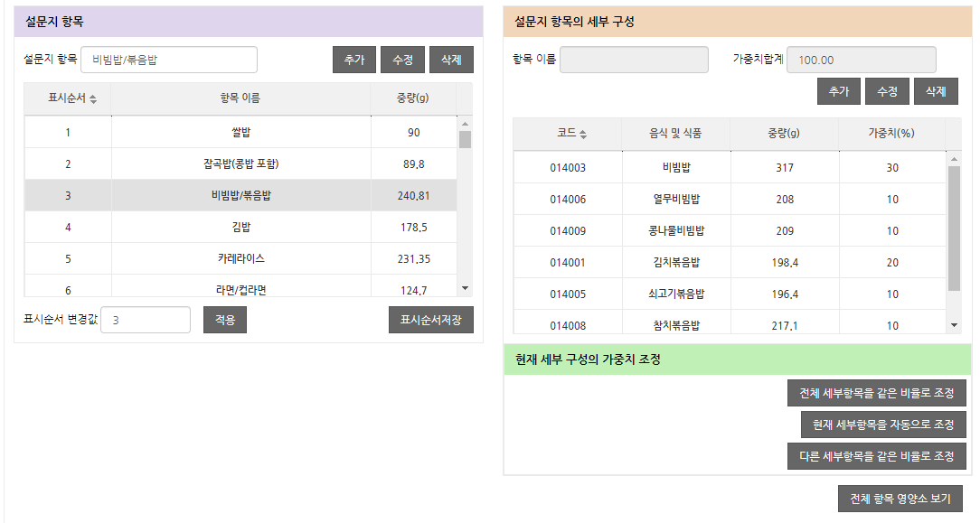Sort left table by 표시순서 sort icon
Image resolution: width=980 pixels, height=523 pixels.
[93, 98]
